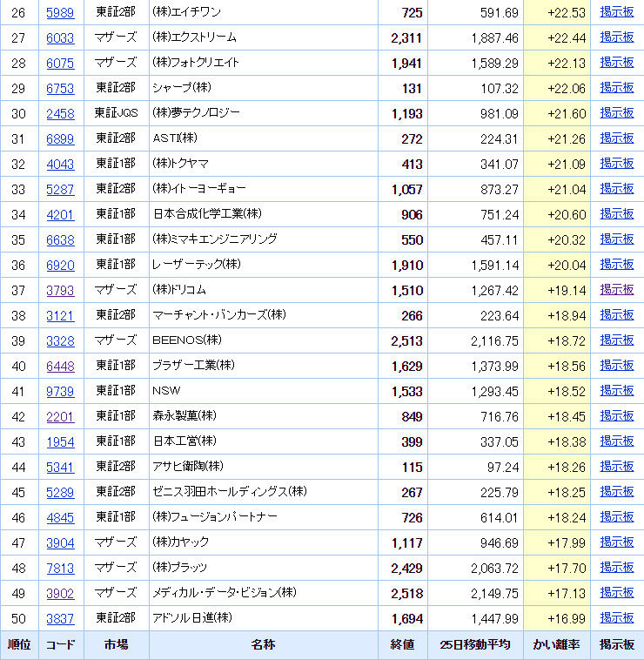The image size is (644, 660).
Task: Open stock code 2201 link
Action: coord(60,417)
